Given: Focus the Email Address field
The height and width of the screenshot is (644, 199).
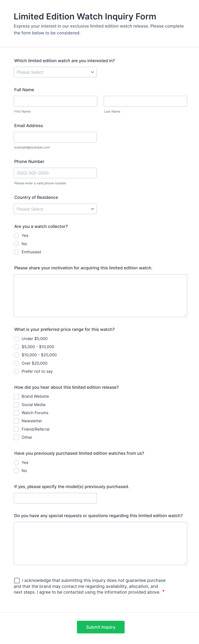Looking at the screenshot, I should click(55, 137).
